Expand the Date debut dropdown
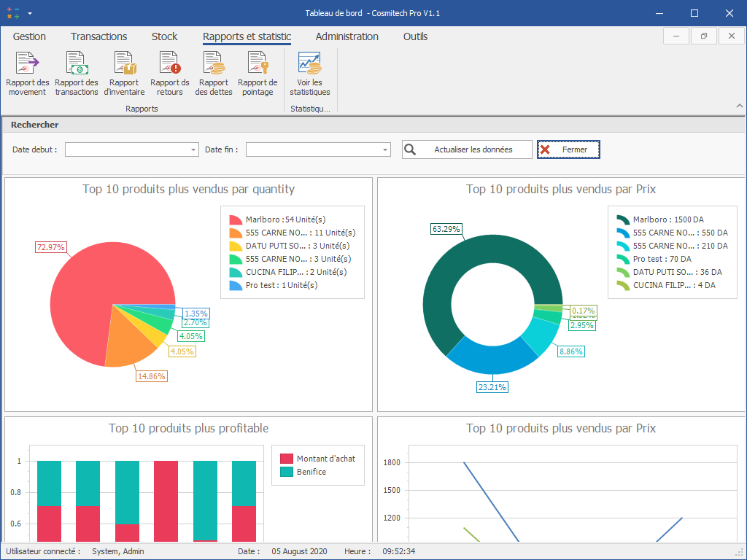The width and height of the screenshot is (747, 560). [193, 149]
